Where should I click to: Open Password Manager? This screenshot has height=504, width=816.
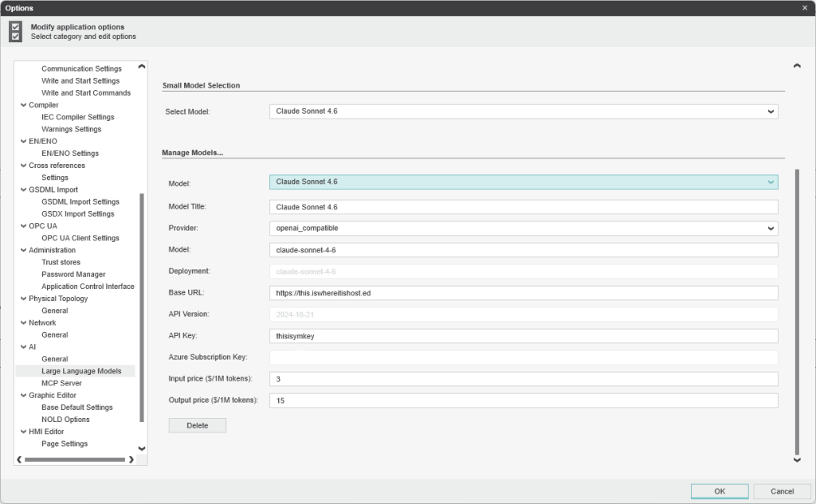[73, 274]
